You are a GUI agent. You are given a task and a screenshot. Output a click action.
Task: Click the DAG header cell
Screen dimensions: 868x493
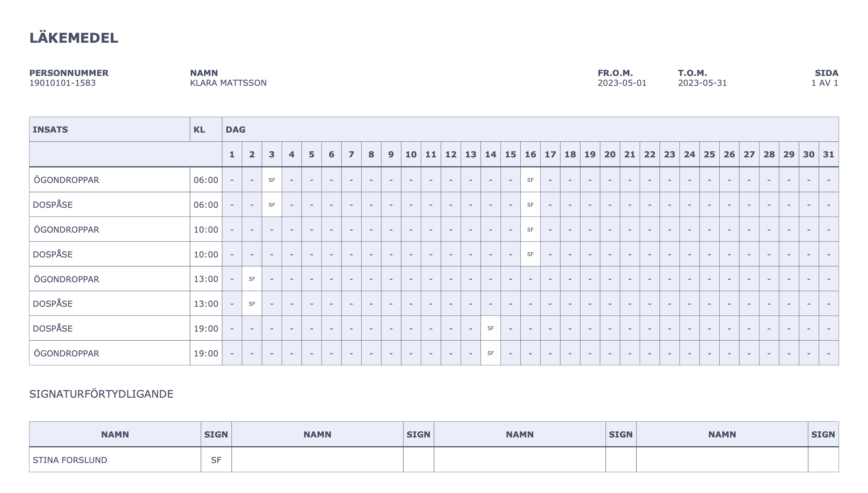pos(236,130)
